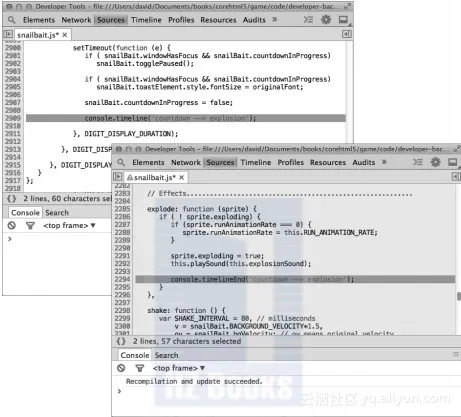This screenshot has width=461, height=417.
Task: Select Sources panel in the back window
Action: click(111, 20)
